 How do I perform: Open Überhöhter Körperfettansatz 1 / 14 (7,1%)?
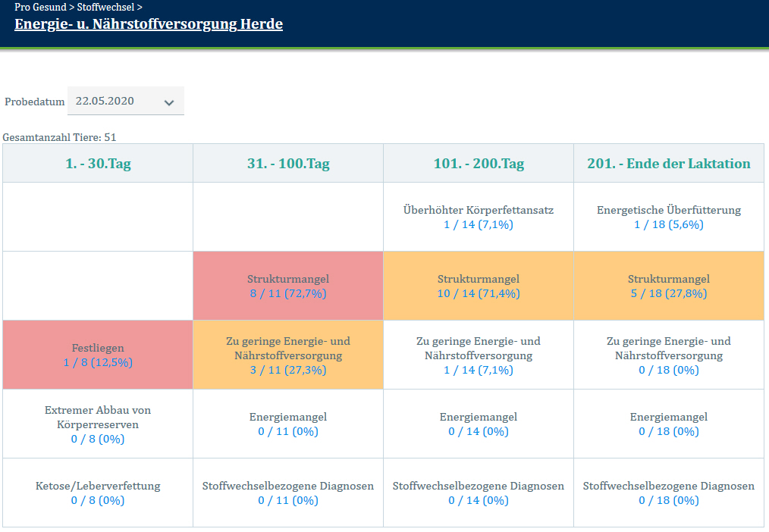tap(479, 224)
